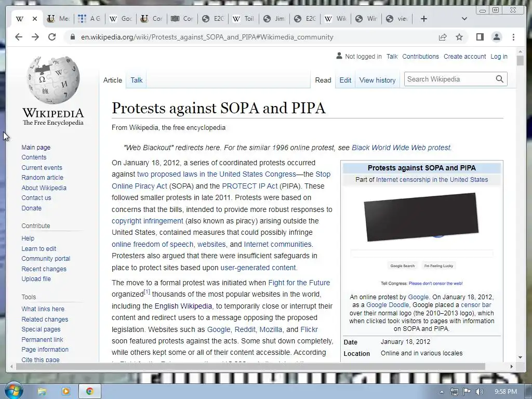Share this page via share icon

(443, 37)
